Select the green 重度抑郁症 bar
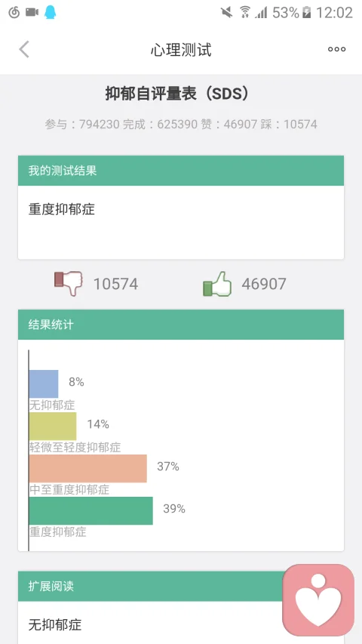The width and height of the screenshot is (362, 644). [90, 510]
